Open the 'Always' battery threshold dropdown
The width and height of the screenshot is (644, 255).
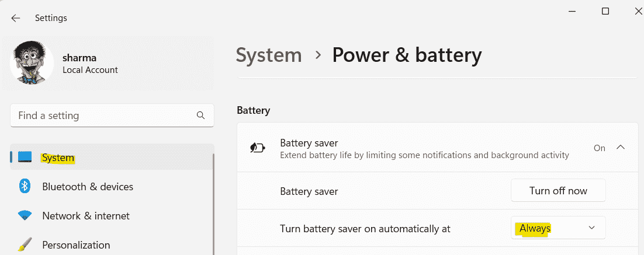pyautogui.click(x=558, y=228)
